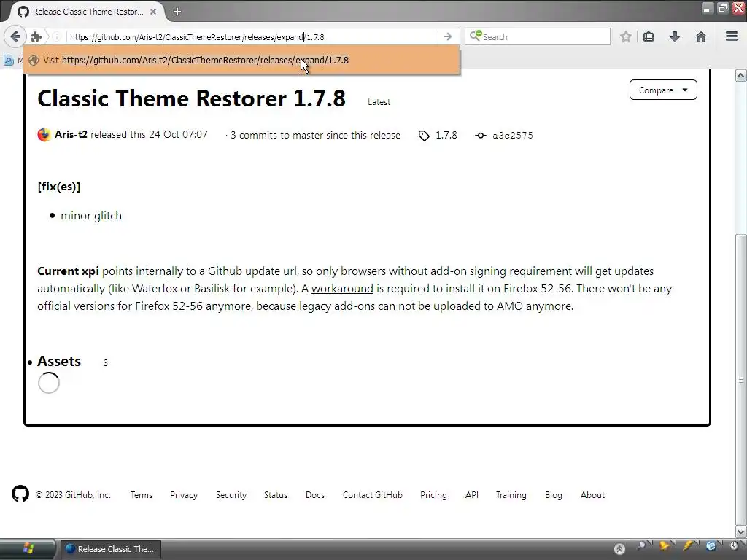Open the hamburger menu button
Screen dimensions: 747x560
[732, 36]
